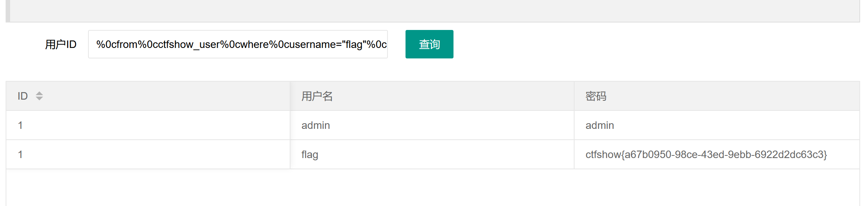Click the 查询 query button
The width and height of the screenshot is (868, 206).
(x=429, y=44)
